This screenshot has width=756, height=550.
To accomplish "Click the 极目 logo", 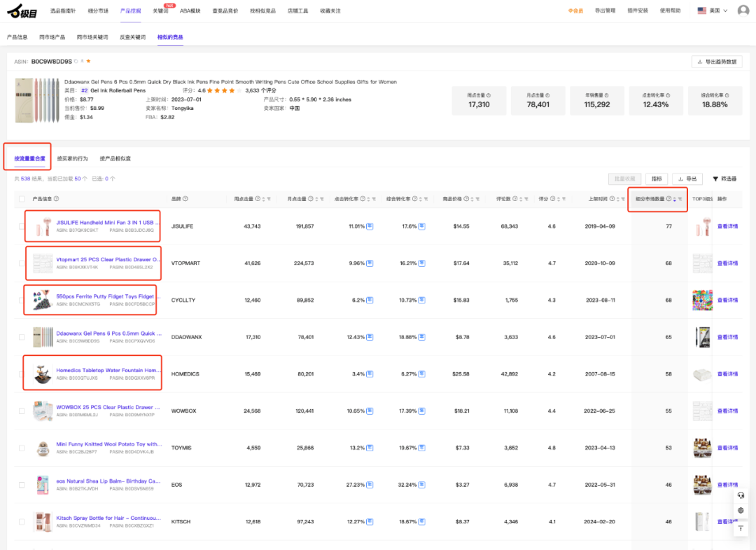I will tap(22, 11).
